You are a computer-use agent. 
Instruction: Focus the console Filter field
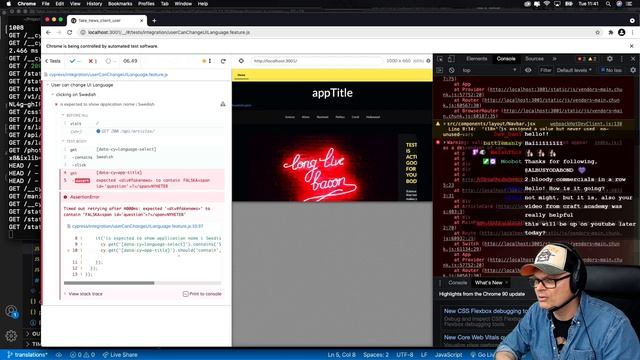[x=545, y=70]
